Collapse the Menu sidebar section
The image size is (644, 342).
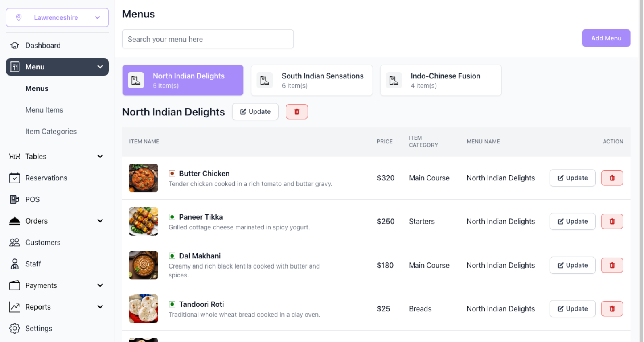100,67
